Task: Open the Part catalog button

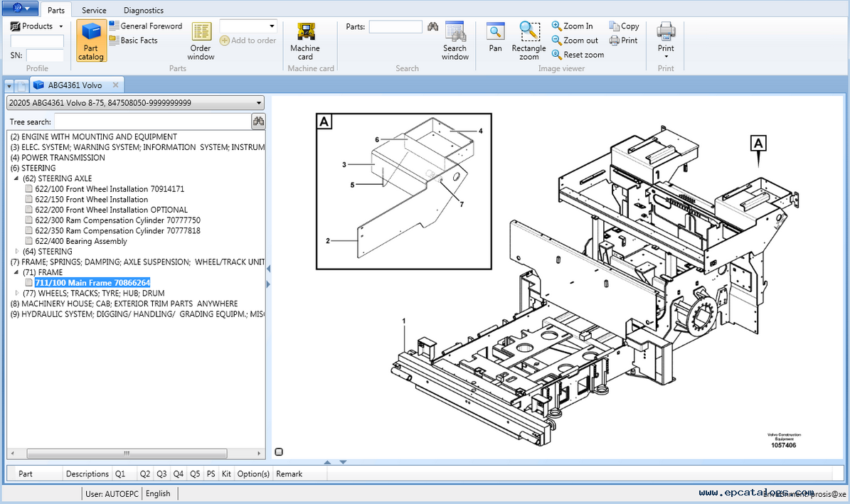Action: pyautogui.click(x=90, y=41)
